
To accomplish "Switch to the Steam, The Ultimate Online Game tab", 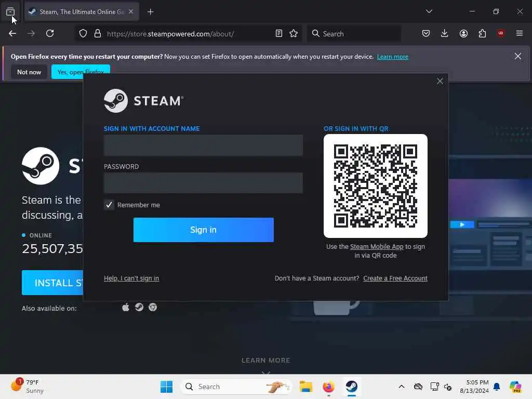I will pos(82,12).
